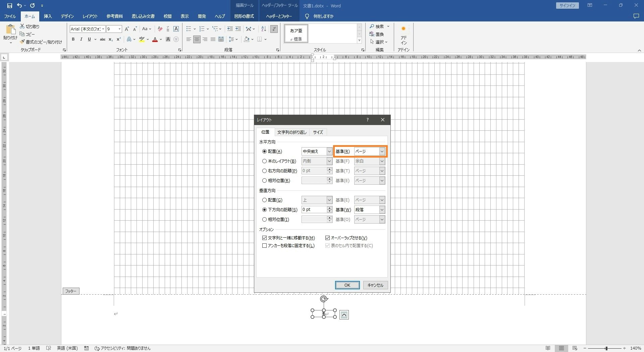Select the 右方向の距離(P) radio button

click(x=264, y=171)
